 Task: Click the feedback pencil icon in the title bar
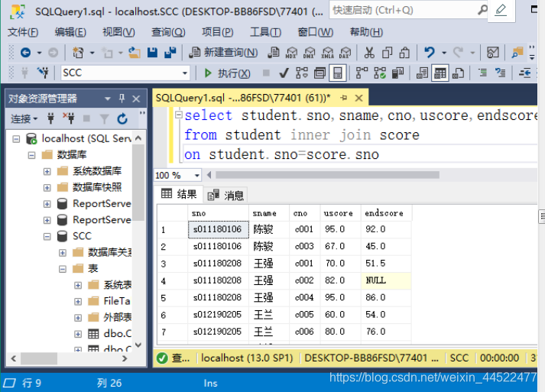pyautogui.click(x=501, y=10)
